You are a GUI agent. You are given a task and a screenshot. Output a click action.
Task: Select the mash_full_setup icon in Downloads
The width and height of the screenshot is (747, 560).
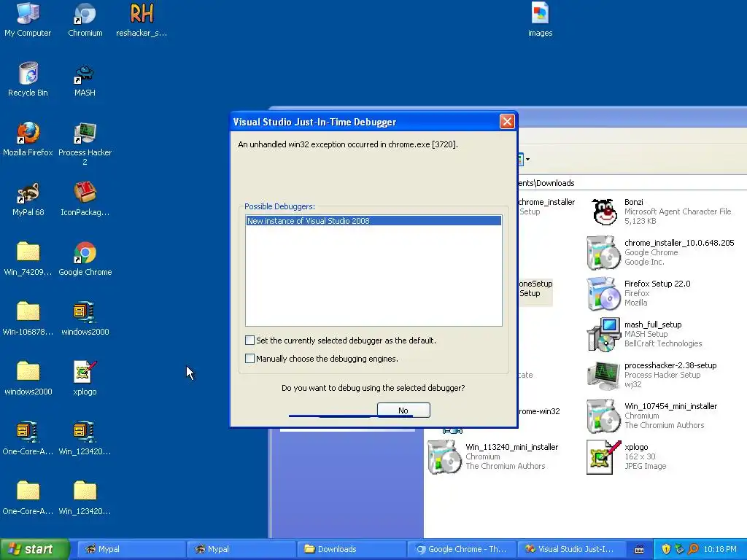click(x=603, y=335)
